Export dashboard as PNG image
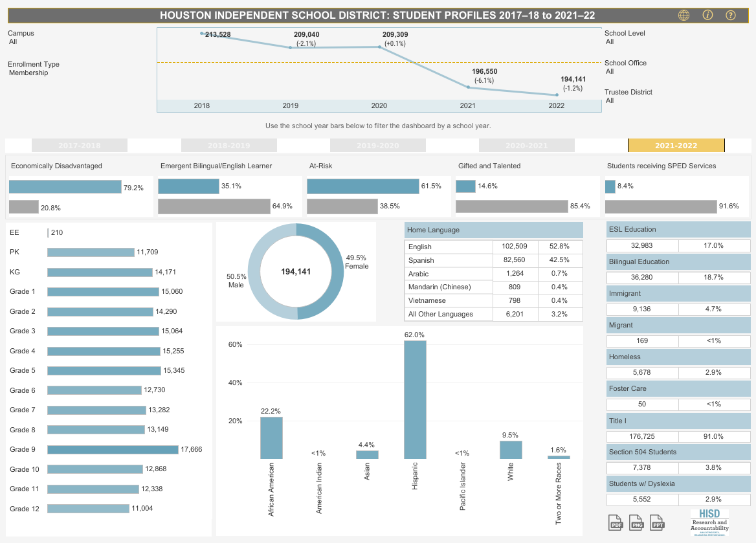The image size is (756, 543). [636, 523]
